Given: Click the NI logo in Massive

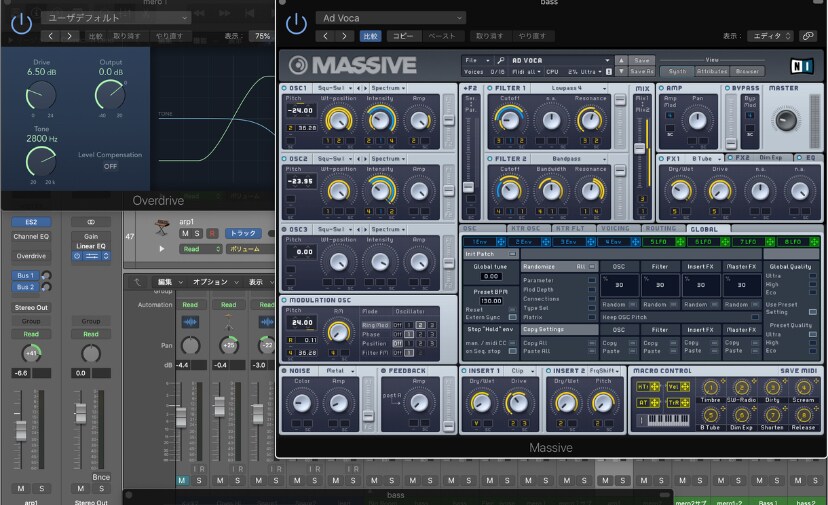Looking at the screenshot, I should tap(802, 66).
